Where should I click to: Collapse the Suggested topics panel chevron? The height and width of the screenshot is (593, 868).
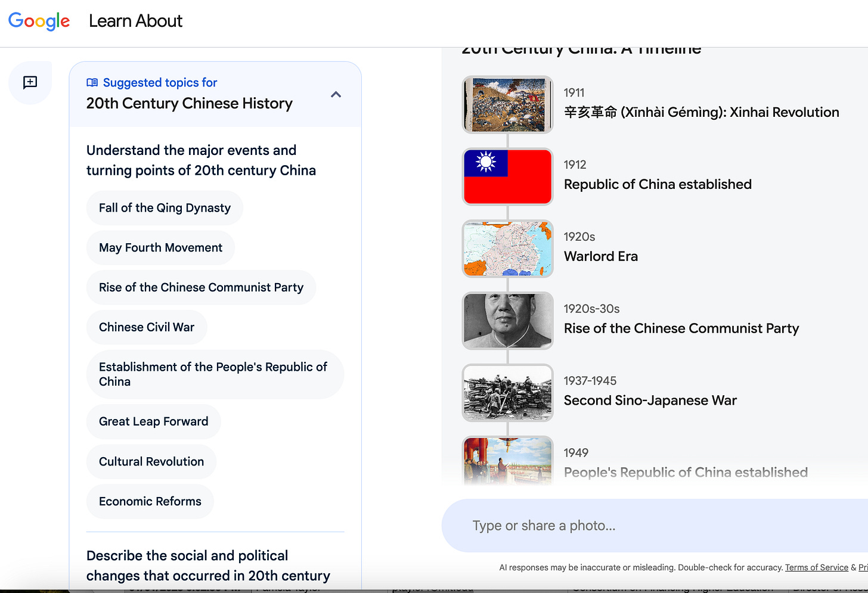pyautogui.click(x=336, y=95)
